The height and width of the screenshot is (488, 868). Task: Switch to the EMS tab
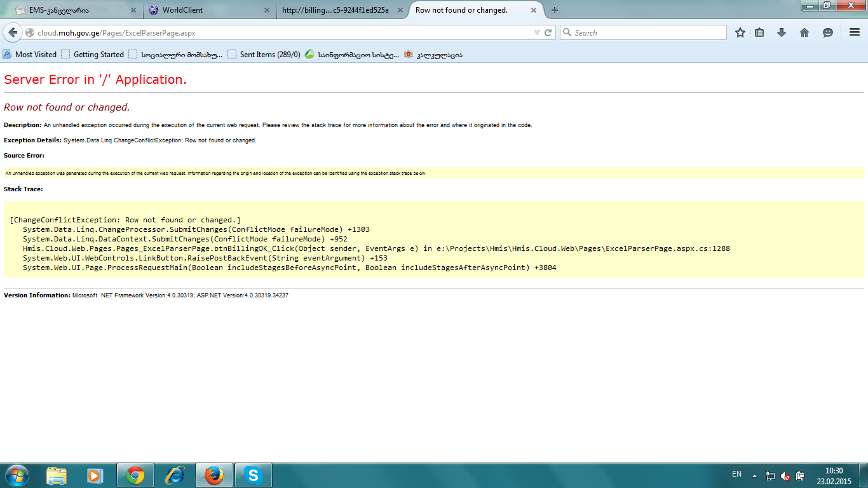[70, 10]
